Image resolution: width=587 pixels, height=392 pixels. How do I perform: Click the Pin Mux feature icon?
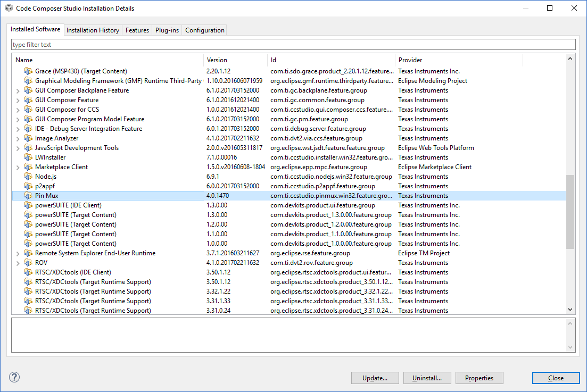point(28,196)
